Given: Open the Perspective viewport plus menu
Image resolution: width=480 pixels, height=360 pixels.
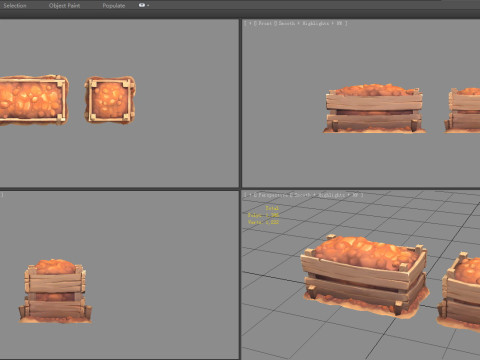Looking at the screenshot, I should coord(250,195).
